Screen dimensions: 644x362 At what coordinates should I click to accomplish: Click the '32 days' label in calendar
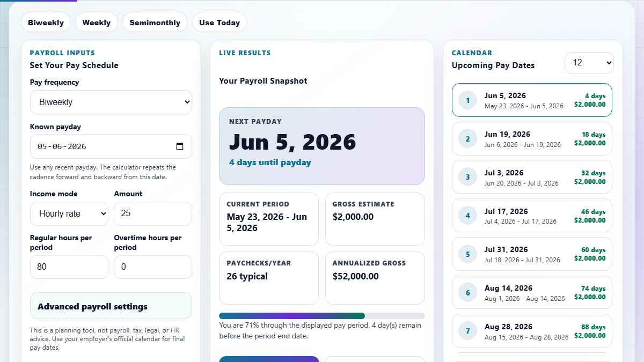[x=594, y=173]
